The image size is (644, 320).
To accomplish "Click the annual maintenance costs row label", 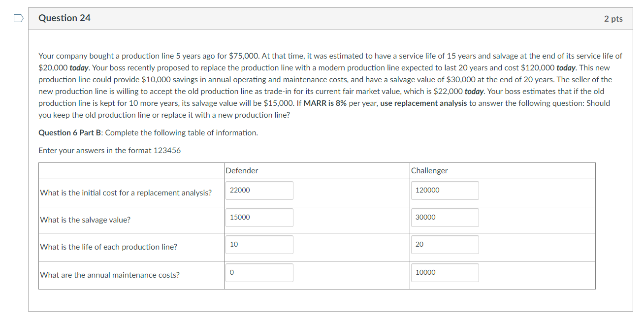I will pyautogui.click(x=110, y=275).
